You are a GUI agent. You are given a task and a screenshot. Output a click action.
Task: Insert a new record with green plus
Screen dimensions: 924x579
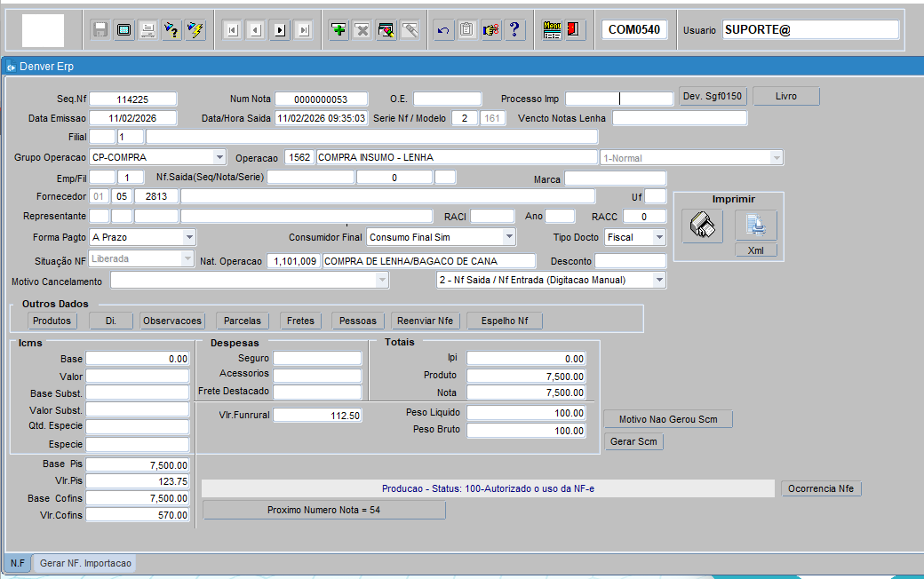tap(339, 30)
